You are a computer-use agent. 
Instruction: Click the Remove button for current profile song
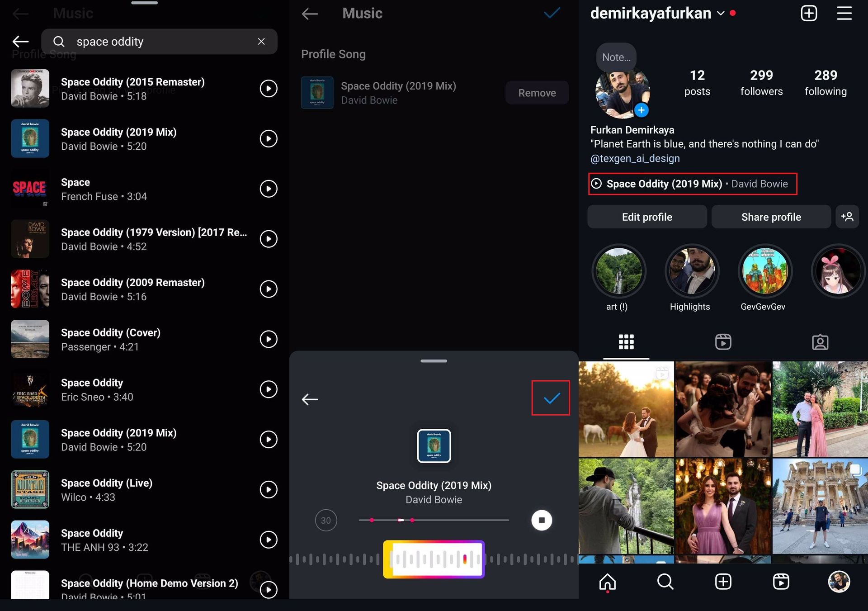pos(537,93)
